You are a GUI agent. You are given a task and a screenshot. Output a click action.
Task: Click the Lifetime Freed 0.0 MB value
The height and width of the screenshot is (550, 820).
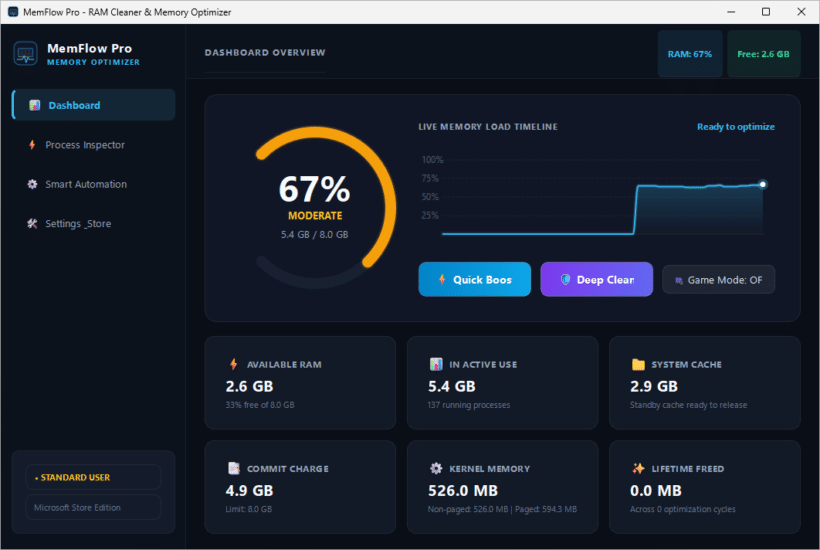[x=656, y=490]
